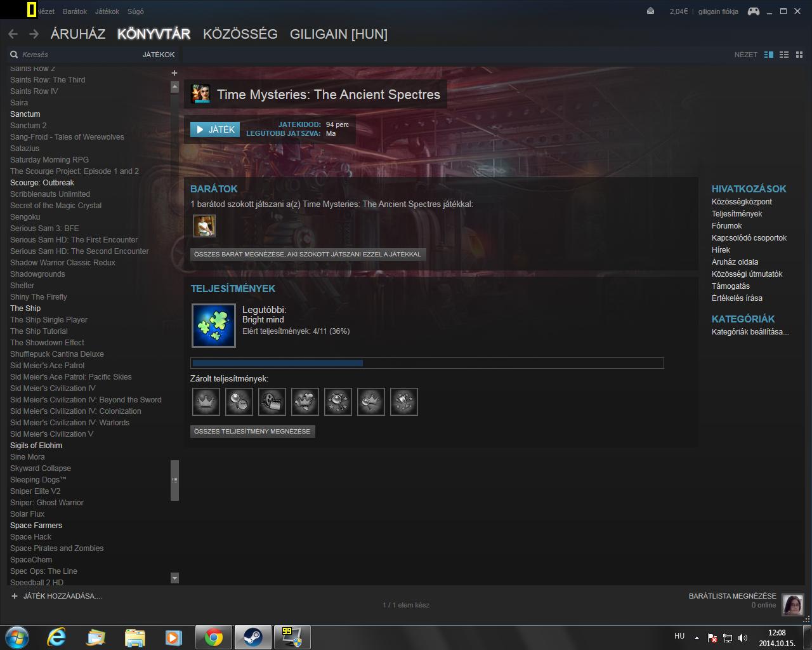The width and height of the screenshot is (812, 650).
Task: Open the Barátok menu
Action: point(75,11)
